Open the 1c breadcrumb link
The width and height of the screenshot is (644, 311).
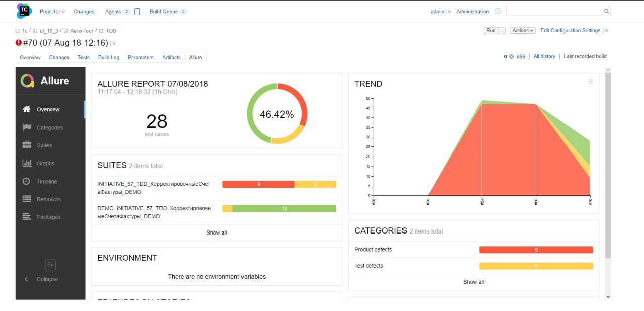pos(25,31)
